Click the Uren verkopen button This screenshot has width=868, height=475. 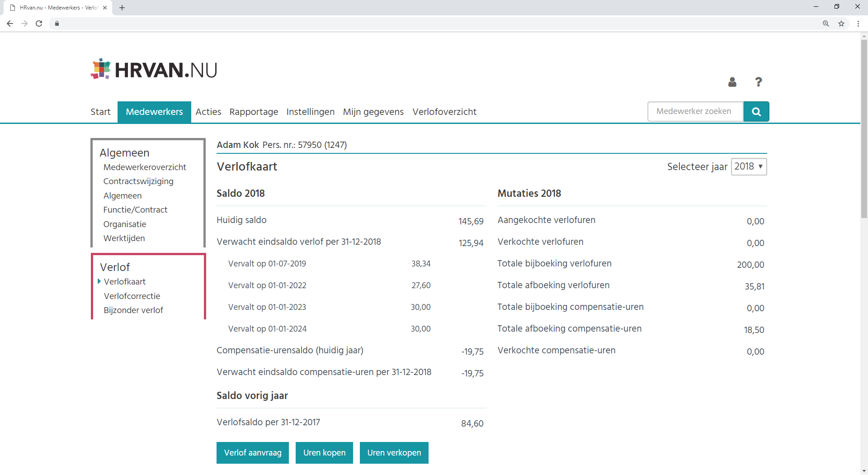(394, 453)
